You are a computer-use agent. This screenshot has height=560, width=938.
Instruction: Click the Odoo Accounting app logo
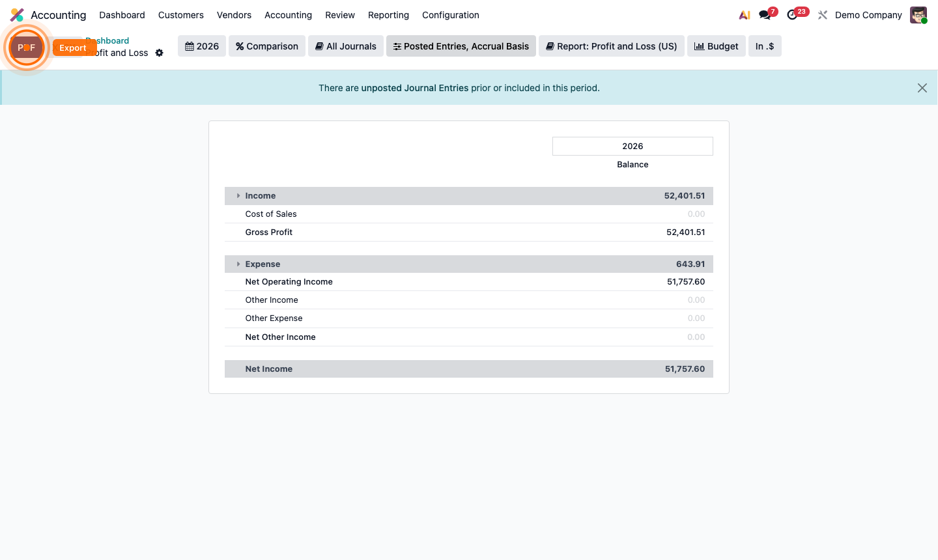point(16,14)
